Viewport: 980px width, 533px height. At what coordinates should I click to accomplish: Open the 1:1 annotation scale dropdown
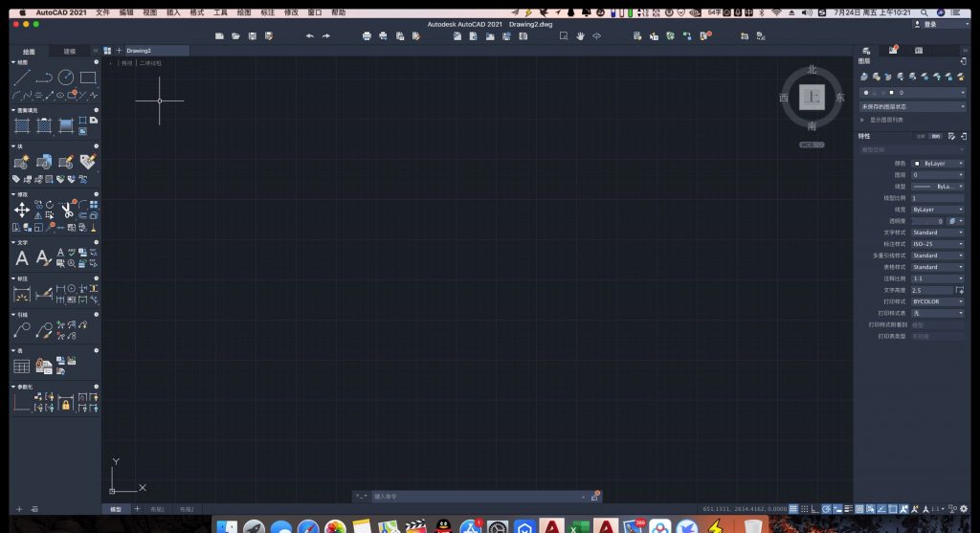pos(938,278)
